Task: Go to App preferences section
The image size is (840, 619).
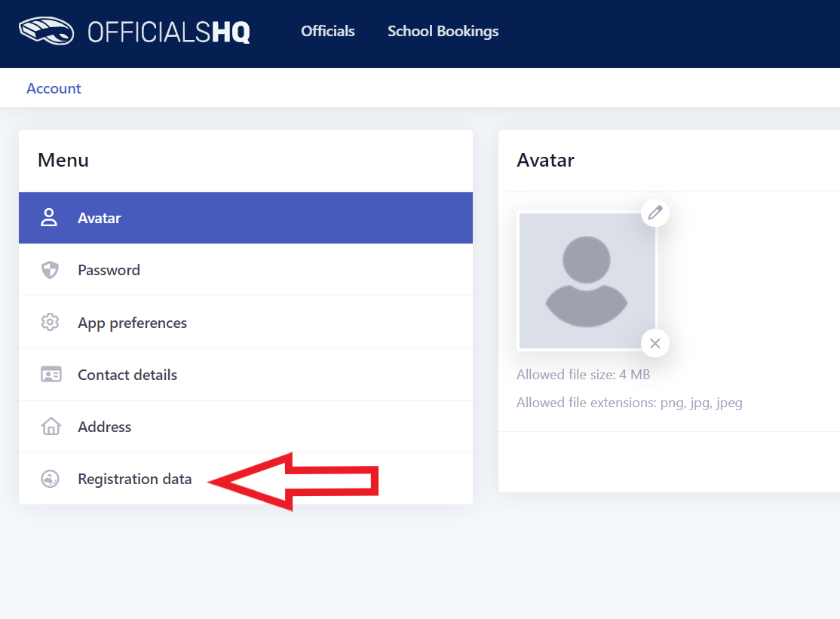Action: coord(246,323)
